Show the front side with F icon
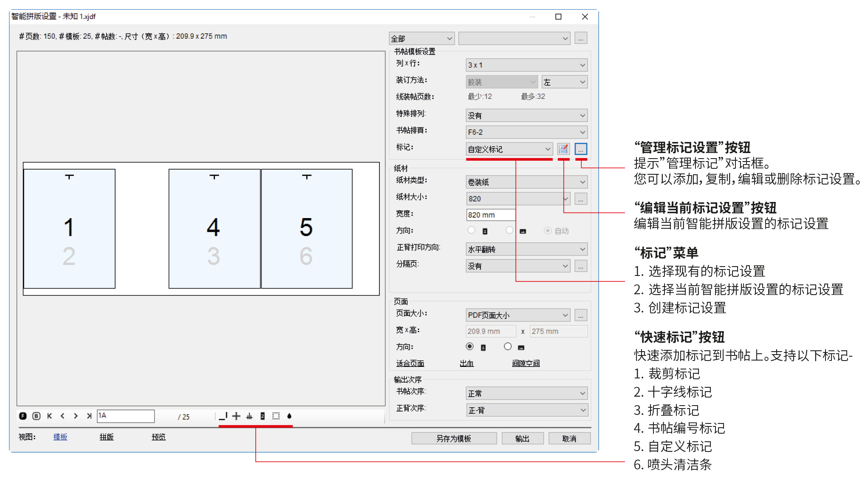The width and height of the screenshot is (868, 480). click(23, 416)
